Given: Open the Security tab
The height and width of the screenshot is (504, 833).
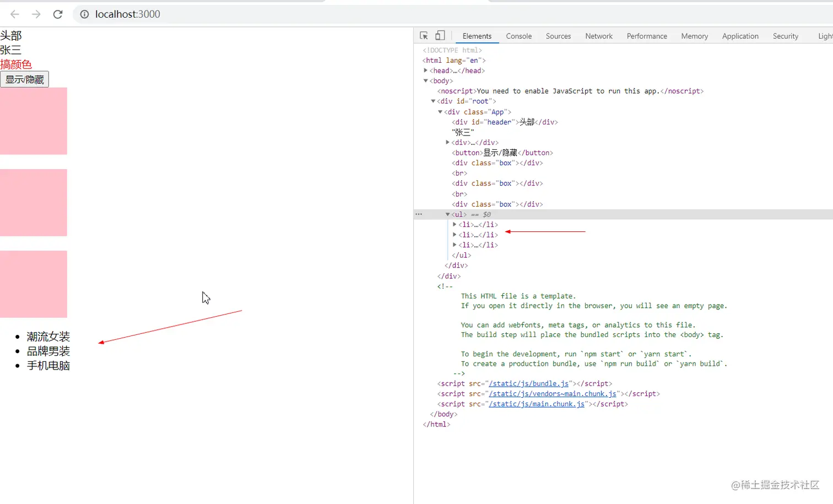Looking at the screenshot, I should [785, 36].
